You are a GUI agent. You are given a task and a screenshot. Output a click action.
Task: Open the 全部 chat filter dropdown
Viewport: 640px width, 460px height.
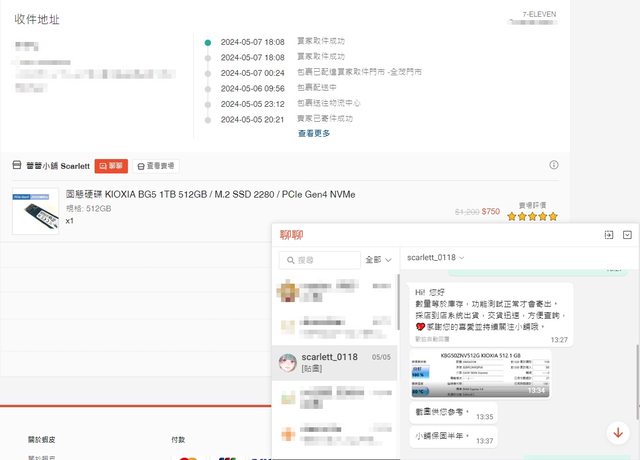pyautogui.click(x=378, y=259)
